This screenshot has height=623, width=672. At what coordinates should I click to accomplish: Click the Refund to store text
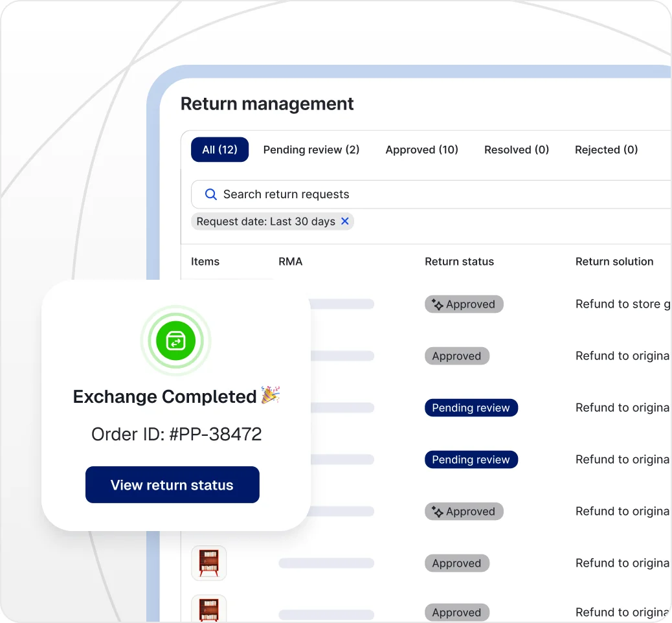coord(623,304)
